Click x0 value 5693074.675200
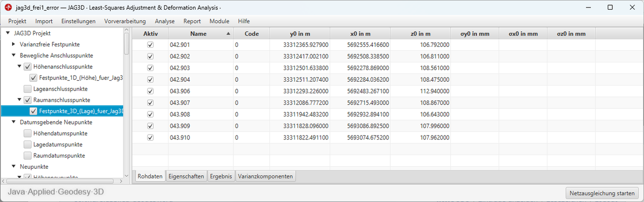The height and width of the screenshot is (202, 644). [368, 138]
